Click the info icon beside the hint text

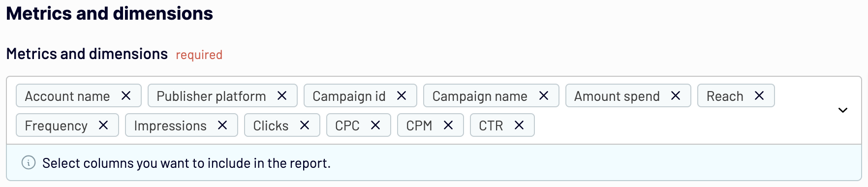29,162
